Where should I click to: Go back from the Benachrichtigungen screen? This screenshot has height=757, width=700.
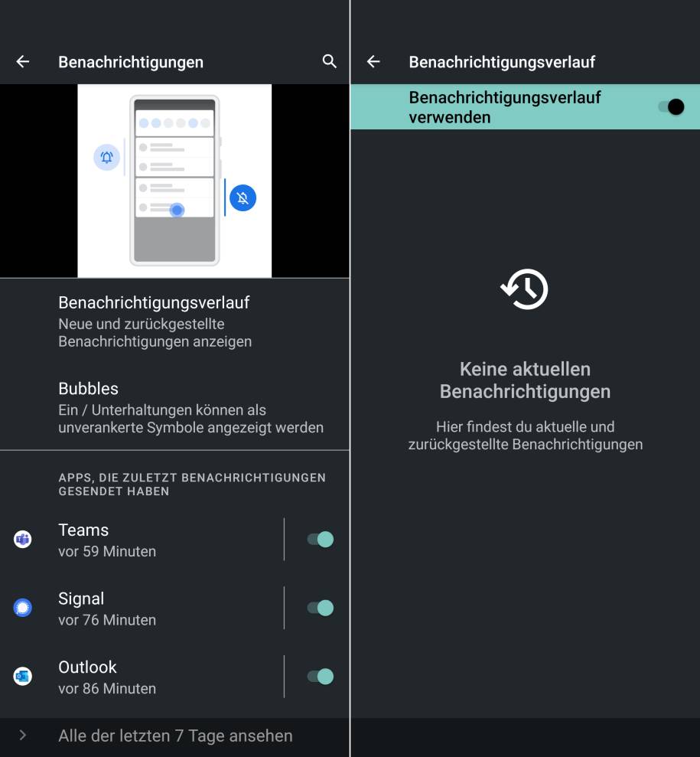click(x=23, y=62)
